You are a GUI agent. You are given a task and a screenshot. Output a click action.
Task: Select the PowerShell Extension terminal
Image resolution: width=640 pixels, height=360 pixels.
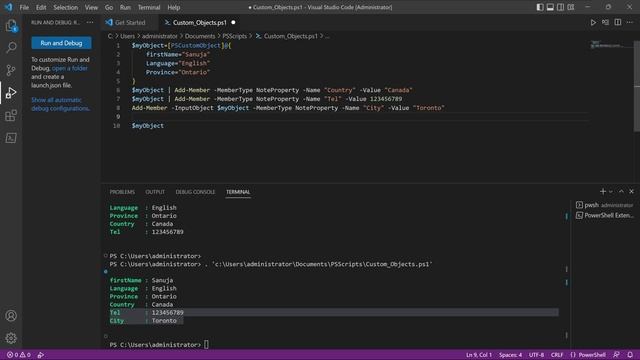tap(605, 215)
